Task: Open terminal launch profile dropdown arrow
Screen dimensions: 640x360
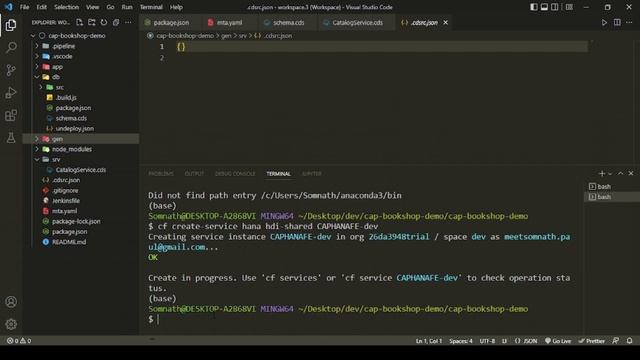Action: pyautogui.click(x=610, y=173)
